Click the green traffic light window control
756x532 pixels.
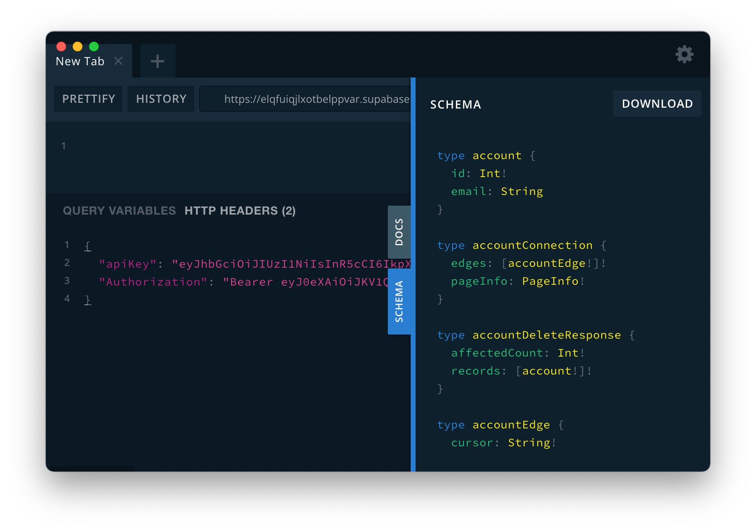(94, 46)
